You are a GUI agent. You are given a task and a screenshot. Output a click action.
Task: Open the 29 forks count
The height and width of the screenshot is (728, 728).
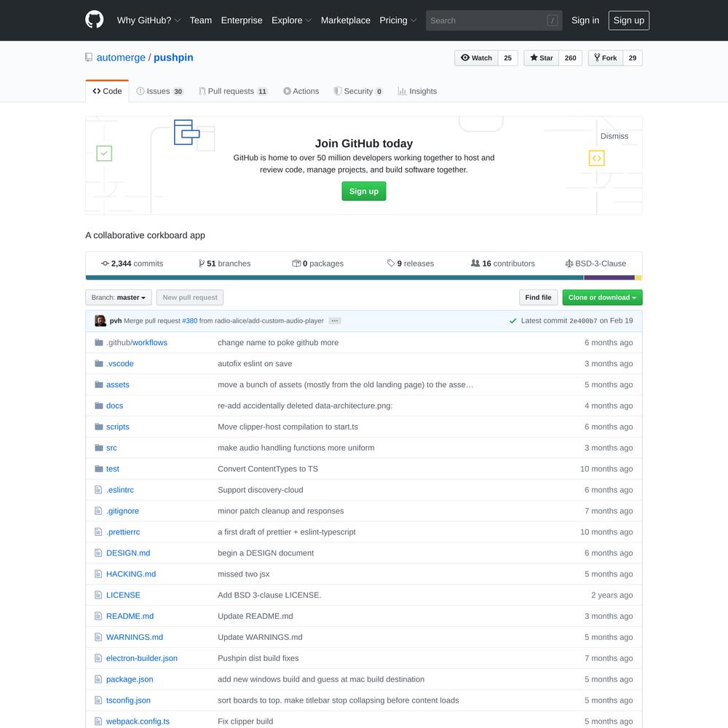[633, 58]
